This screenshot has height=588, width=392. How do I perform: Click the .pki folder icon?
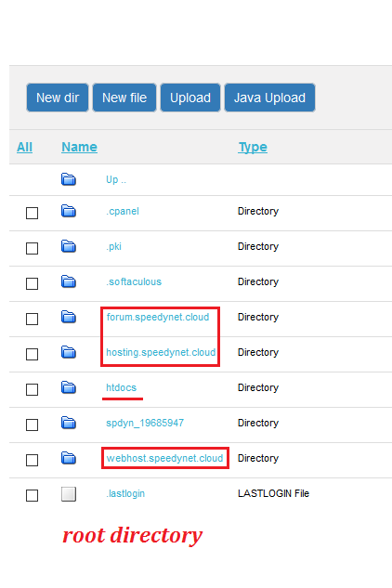point(68,246)
